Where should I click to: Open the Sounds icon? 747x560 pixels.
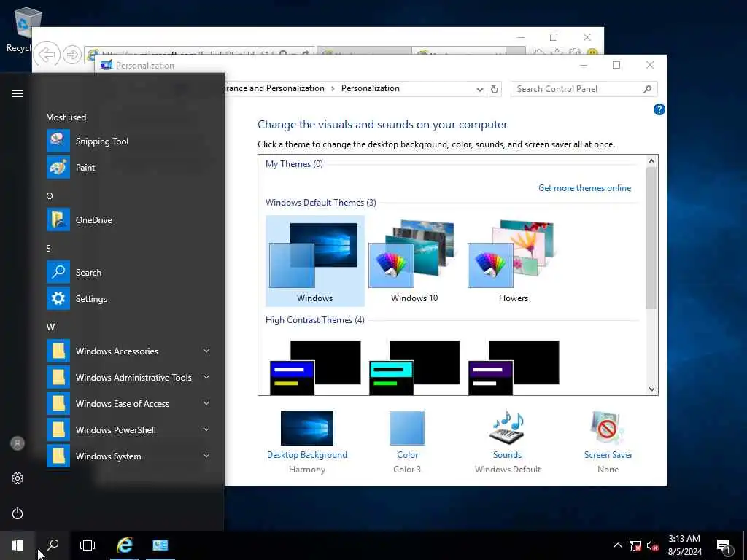[507, 427]
